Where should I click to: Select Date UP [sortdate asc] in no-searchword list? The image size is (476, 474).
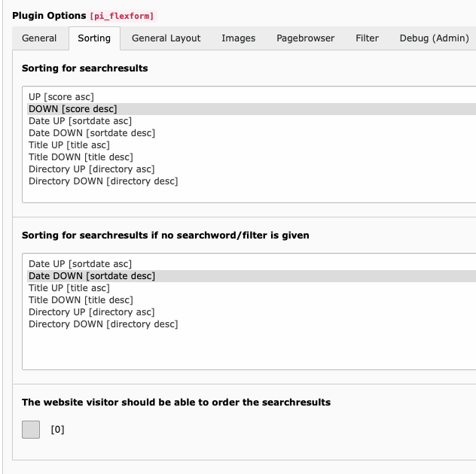(x=80, y=264)
